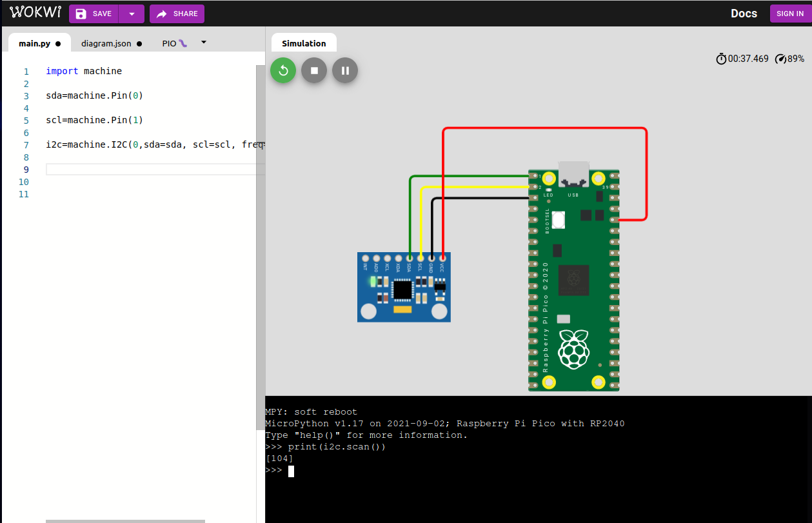Screen dimensions: 812x523
Task: Switch to the diagram.json tab
Action: click(111, 43)
